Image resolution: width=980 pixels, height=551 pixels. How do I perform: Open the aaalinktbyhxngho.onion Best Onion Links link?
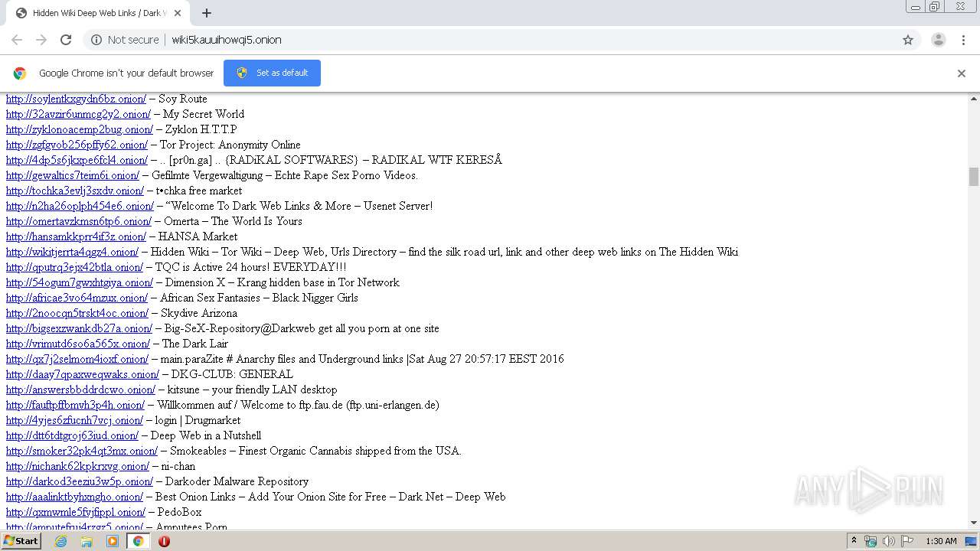coord(74,497)
